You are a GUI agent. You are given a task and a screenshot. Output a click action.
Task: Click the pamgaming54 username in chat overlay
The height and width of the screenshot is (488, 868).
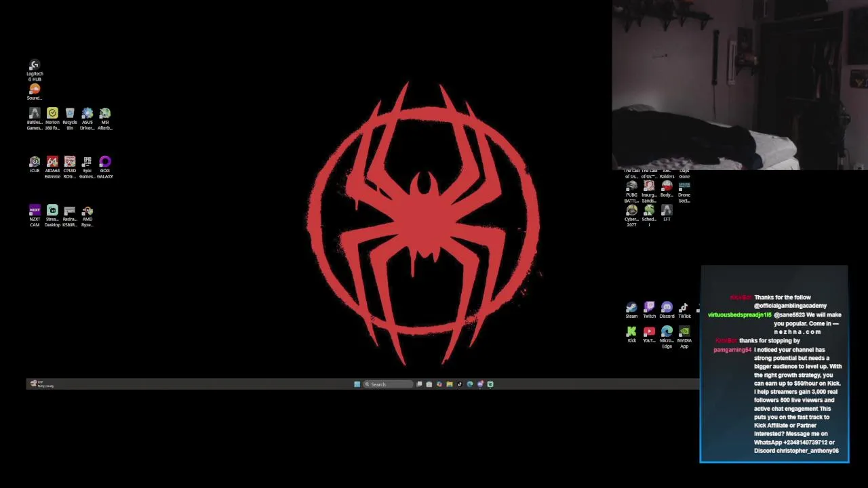click(732, 350)
